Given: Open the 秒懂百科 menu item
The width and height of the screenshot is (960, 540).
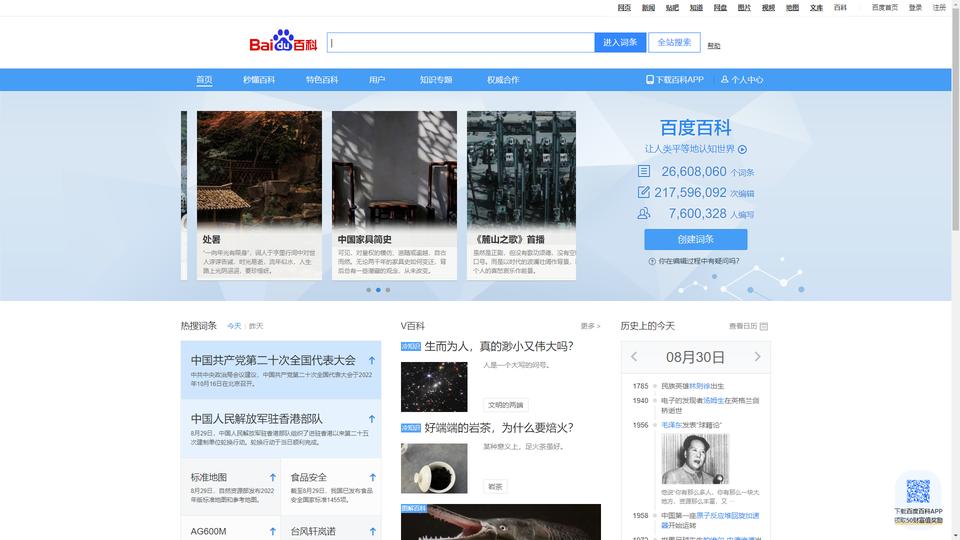Looking at the screenshot, I should tap(258, 80).
